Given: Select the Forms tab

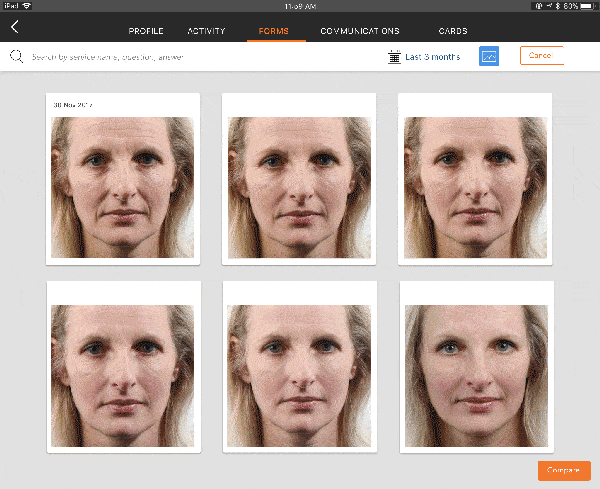Looking at the screenshot, I should (x=274, y=31).
